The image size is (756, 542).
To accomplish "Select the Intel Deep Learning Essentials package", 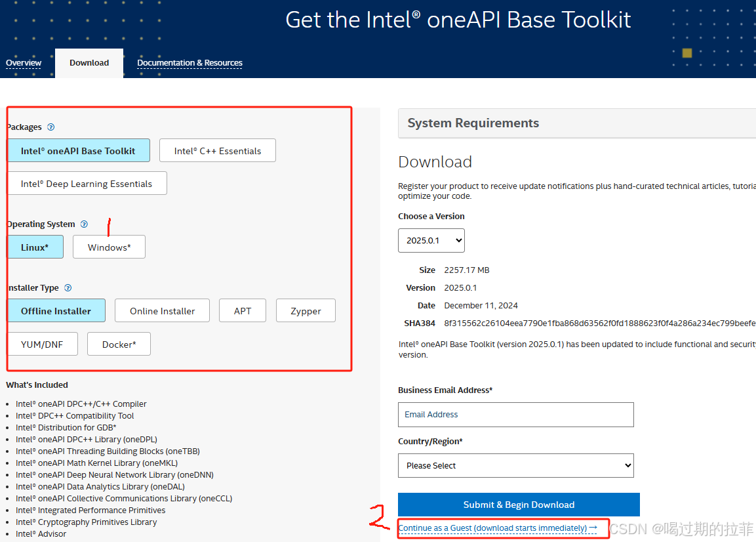I will [x=87, y=184].
